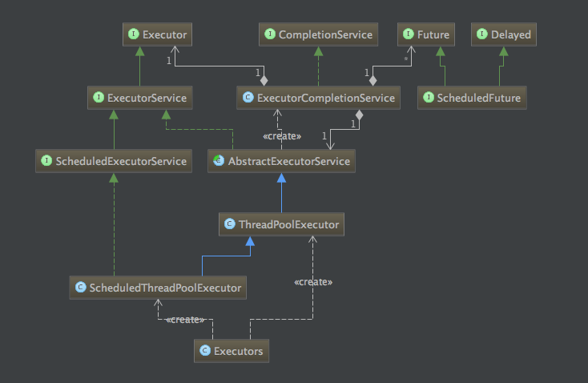Click the interface icon on Executor node
The image size is (588, 383).
coord(134,34)
